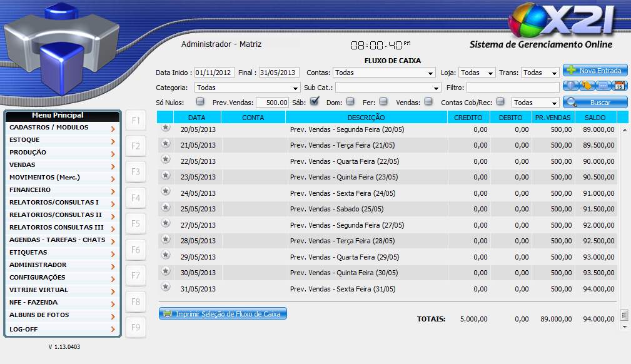631x364 pixels.
Task: Select ESTOQUE from the main menu
Action: point(62,140)
